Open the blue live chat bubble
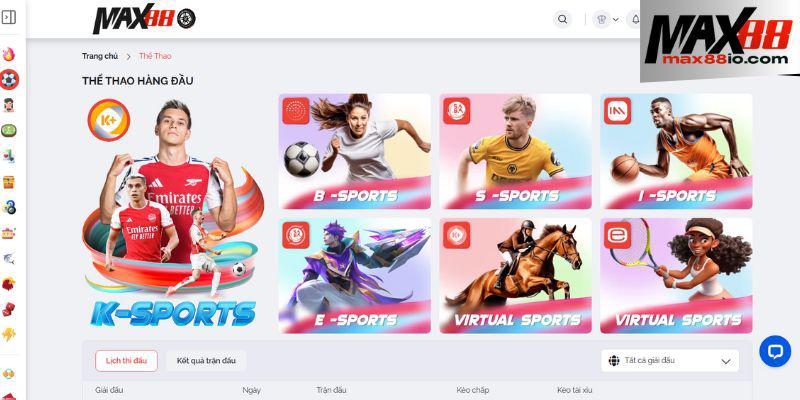 click(x=774, y=351)
